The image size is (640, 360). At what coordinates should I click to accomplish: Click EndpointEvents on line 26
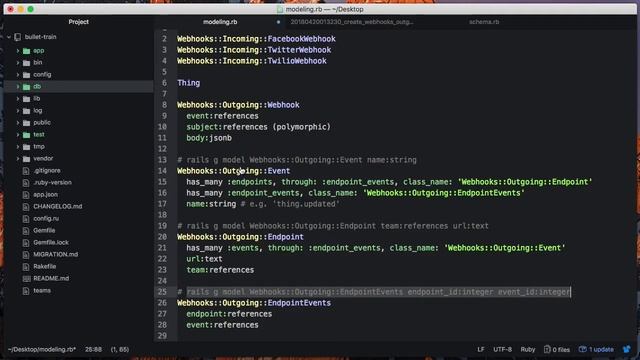click(299, 303)
